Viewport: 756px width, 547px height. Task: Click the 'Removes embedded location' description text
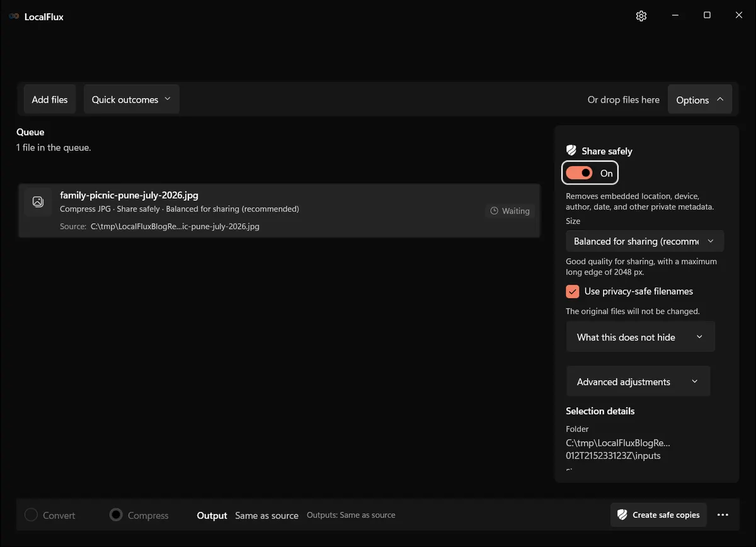tap(639, 201)
